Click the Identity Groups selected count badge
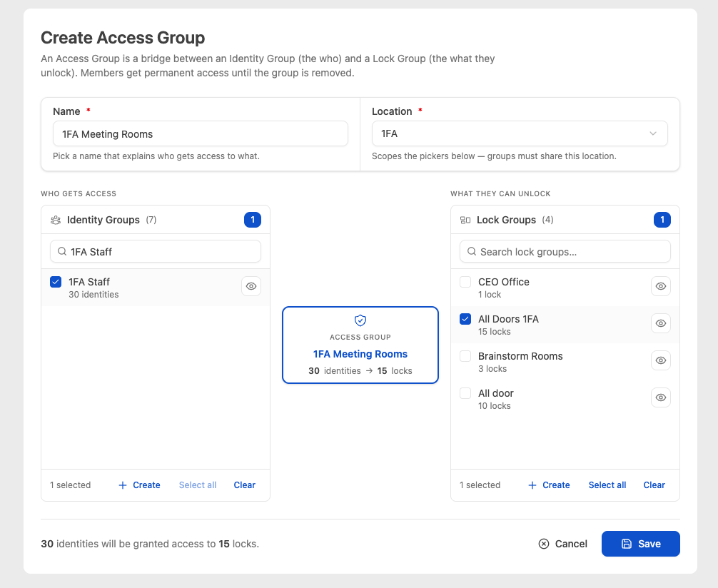The width and height of the screenshot is (718, 588). (x=253, y=220)
